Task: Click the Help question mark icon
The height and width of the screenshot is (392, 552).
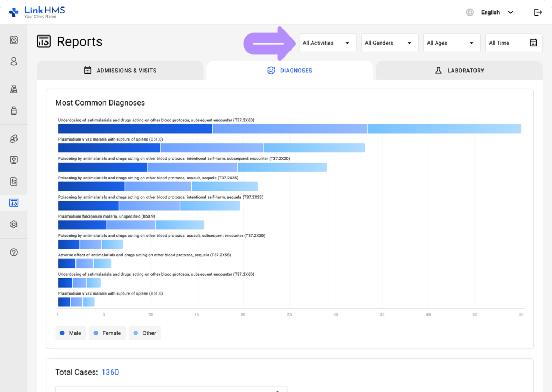Action: (x=13, y=252)
